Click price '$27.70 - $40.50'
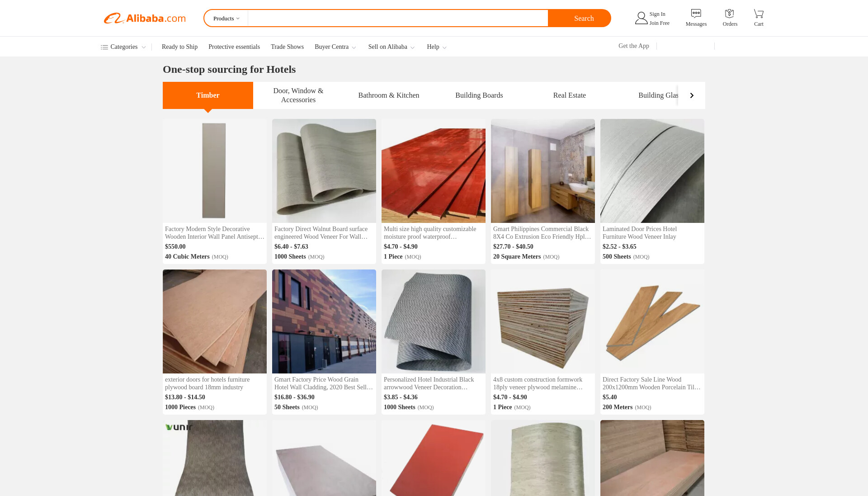The image size is (868, 496). click(513, 247)
